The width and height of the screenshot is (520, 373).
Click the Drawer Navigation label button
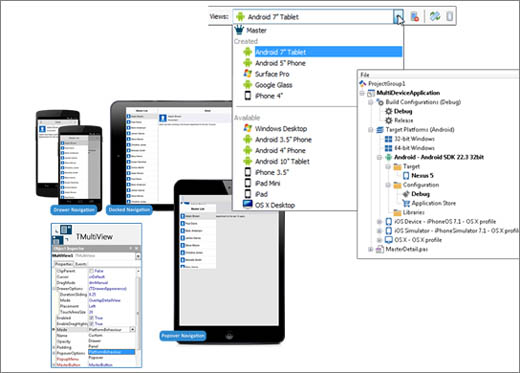[74, 210]
